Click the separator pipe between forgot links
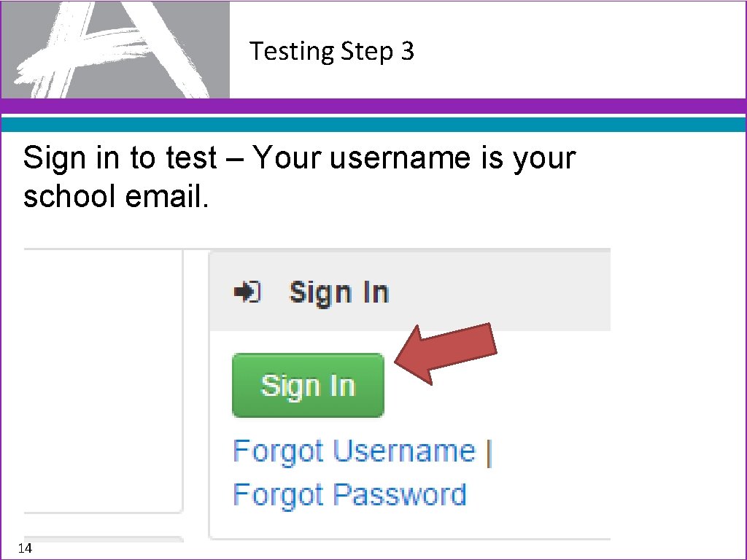The height and width of the screenshot is (560, 747). (487, 451)
